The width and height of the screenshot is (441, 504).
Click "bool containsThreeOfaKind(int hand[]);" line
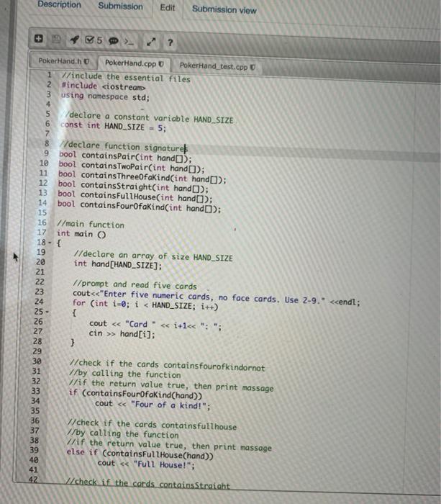[x=142, y=177]
